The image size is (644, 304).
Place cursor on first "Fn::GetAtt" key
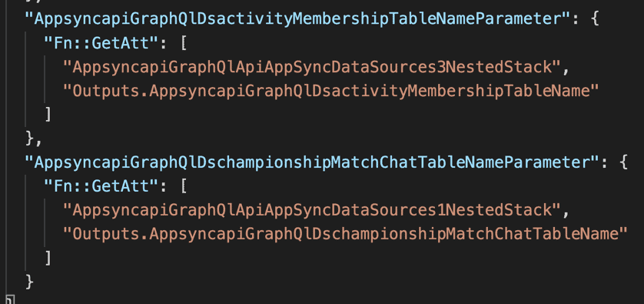point(101,43)
